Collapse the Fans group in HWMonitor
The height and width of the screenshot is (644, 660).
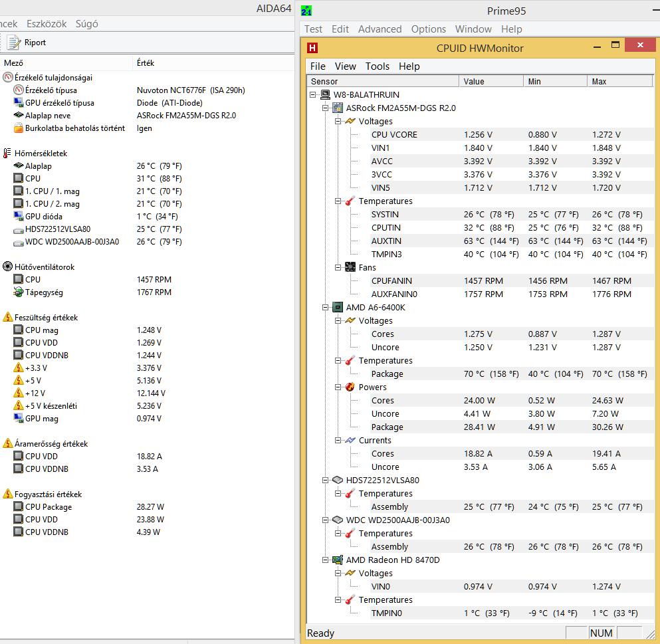(x=338, y=267)
